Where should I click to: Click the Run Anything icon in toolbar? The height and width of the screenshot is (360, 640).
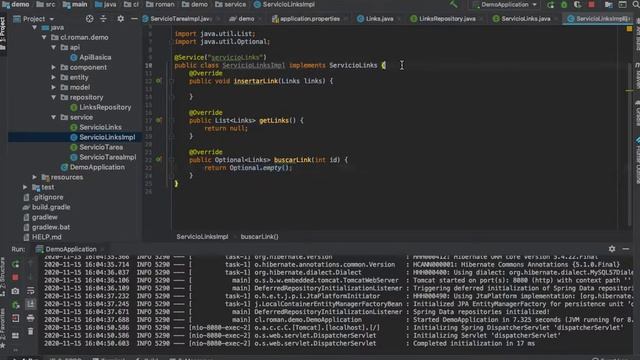[x=622, y=4]
